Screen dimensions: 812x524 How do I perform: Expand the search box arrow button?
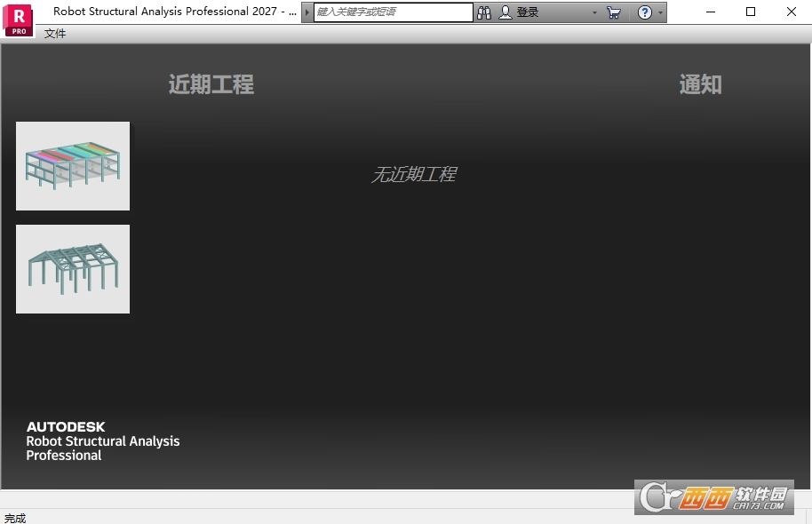307,12
